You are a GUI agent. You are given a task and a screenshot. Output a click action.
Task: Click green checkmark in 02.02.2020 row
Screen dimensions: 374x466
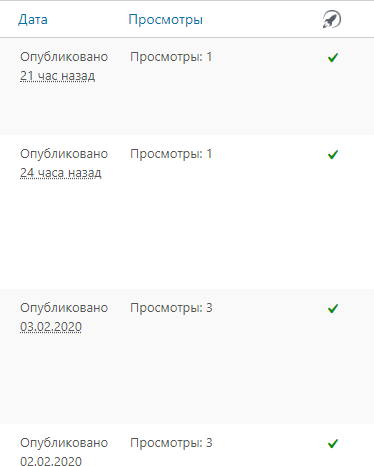tap(333, 444)
